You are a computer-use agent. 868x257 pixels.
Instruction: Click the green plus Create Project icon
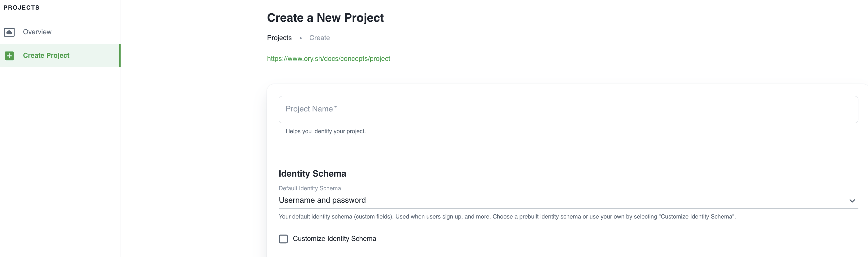pos(9,56)
